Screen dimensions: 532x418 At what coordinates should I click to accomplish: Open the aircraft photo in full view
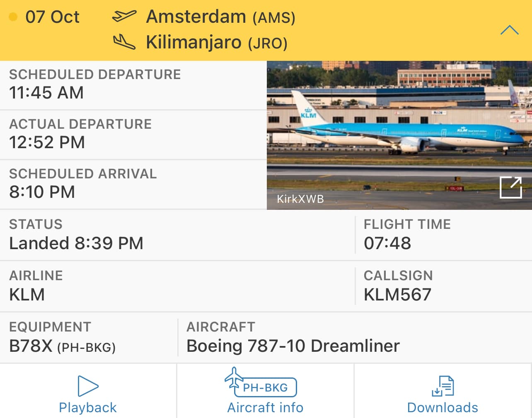click(x=510, y=187)
